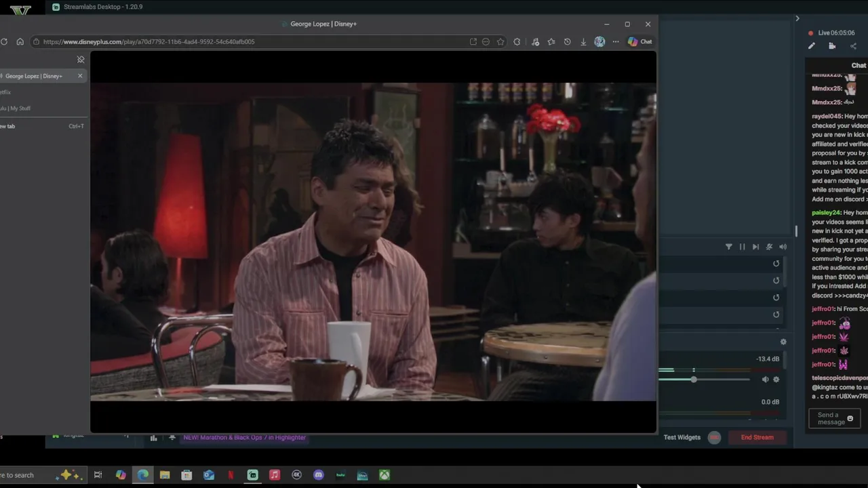Click the red button beside Test Widgets
This screenshot has width=868, height=488.
(714, 437)
